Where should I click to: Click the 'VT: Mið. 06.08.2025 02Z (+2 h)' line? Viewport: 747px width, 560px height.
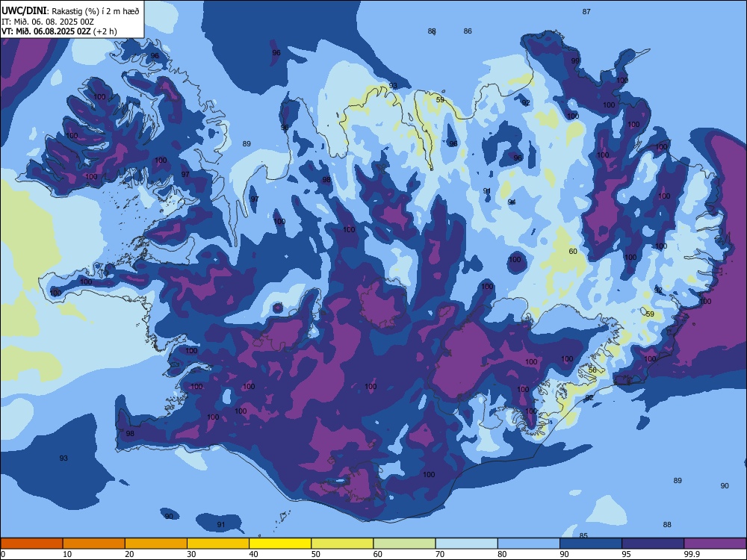pos(59,31)
